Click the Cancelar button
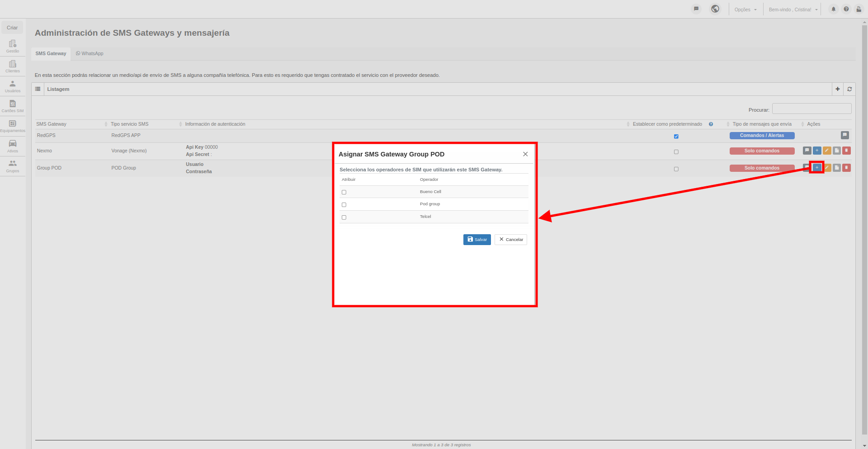The width and height of the screenshot is (868, 449). [511, 240]
